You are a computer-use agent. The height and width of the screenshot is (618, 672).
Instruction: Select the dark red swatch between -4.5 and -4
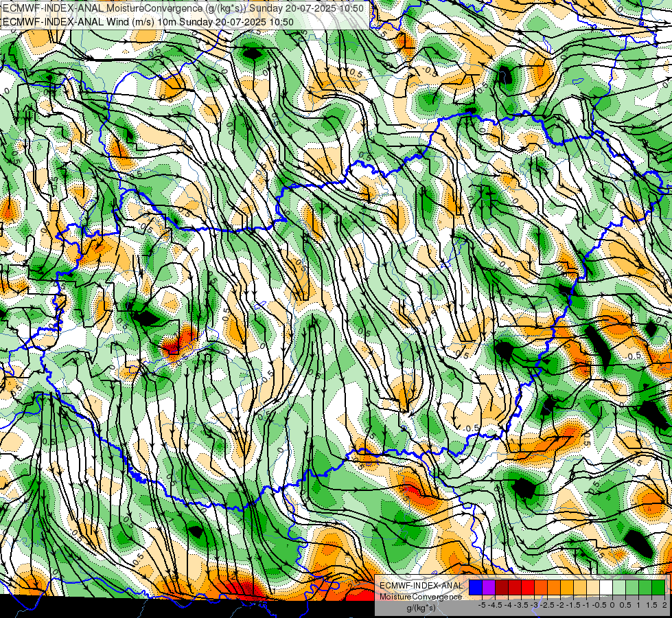502,588
